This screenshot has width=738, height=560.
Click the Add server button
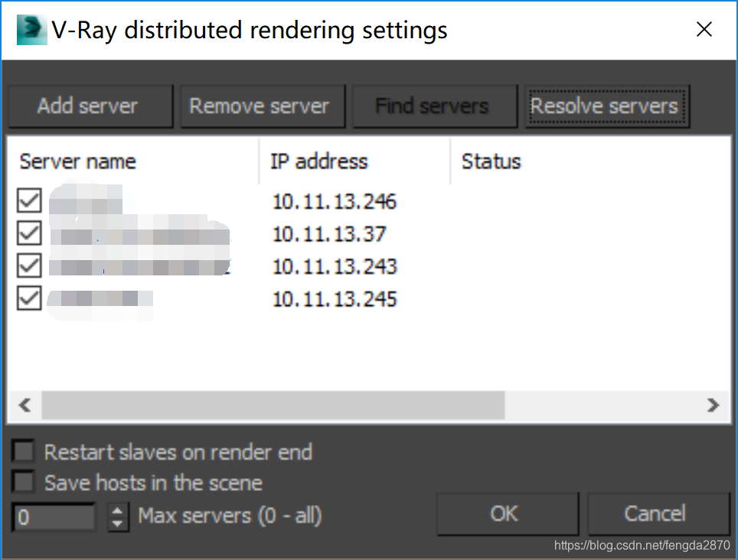(91, 106)
